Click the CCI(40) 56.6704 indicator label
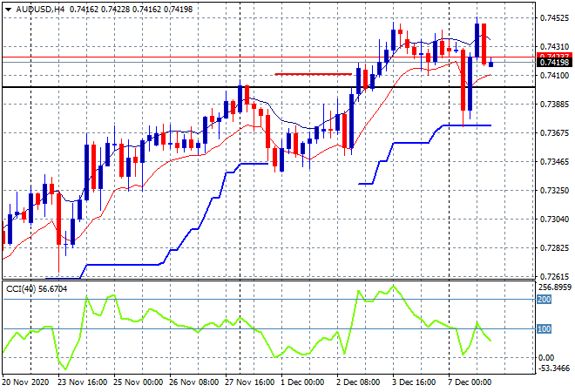Screen dimensions: 575x392 [x=37, y=289]
